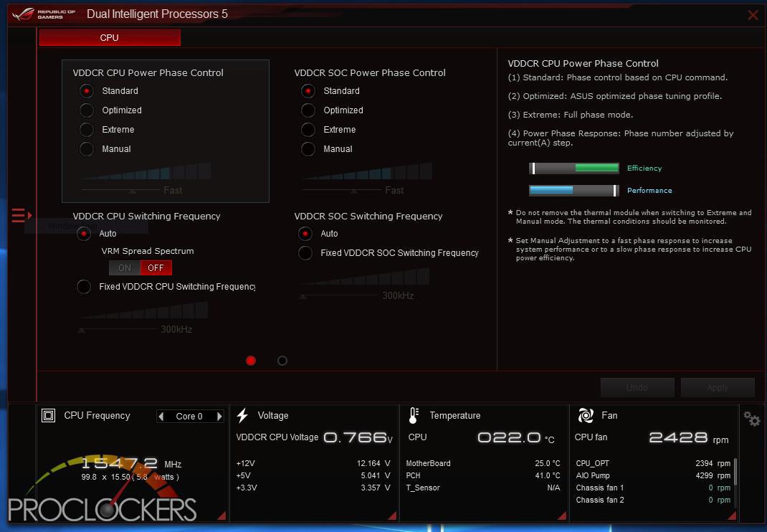The image size is (767, 532).
Task: Click the Chassis fan 2 row
Action: click(653, 500)
